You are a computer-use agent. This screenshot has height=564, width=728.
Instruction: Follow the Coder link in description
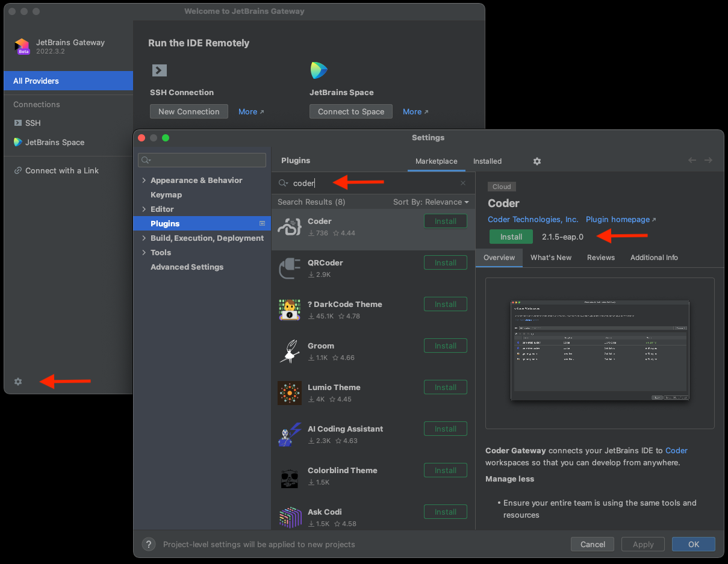676,450
